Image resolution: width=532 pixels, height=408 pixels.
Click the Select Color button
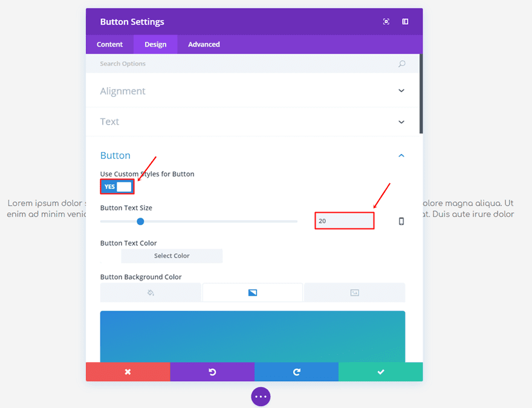pyautogui.click(x=172, y=256)
